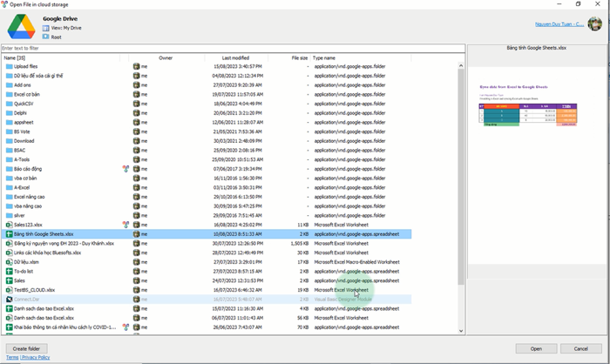Image resolution: width=610 pixels, height=364 pixels.
Task: Click the filter text input field
Action: pos(233,48)
